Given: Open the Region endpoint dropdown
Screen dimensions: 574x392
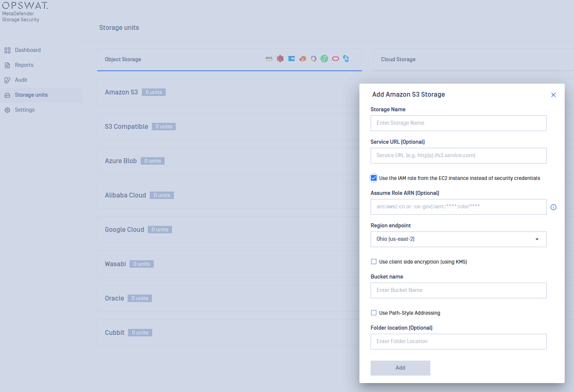Looking at the screenshot, I should (458, 239).
